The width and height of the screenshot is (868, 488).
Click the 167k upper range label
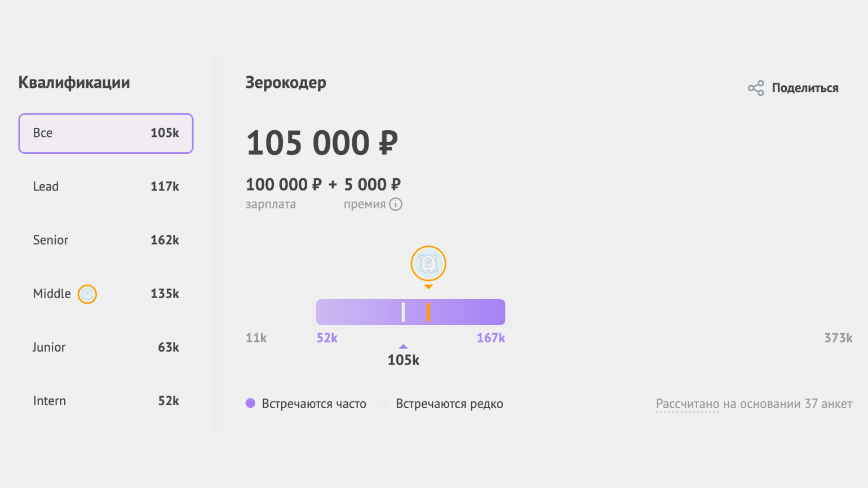point(491,338)
